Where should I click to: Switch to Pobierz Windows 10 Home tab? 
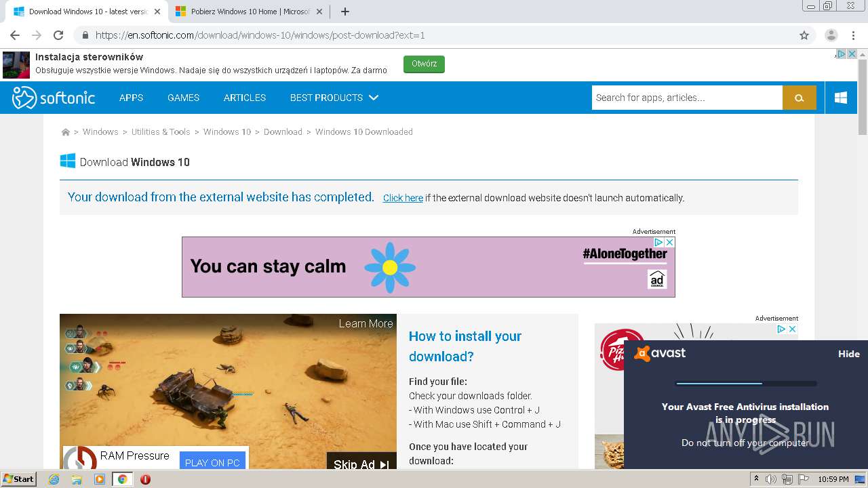(x=249, y=12)
